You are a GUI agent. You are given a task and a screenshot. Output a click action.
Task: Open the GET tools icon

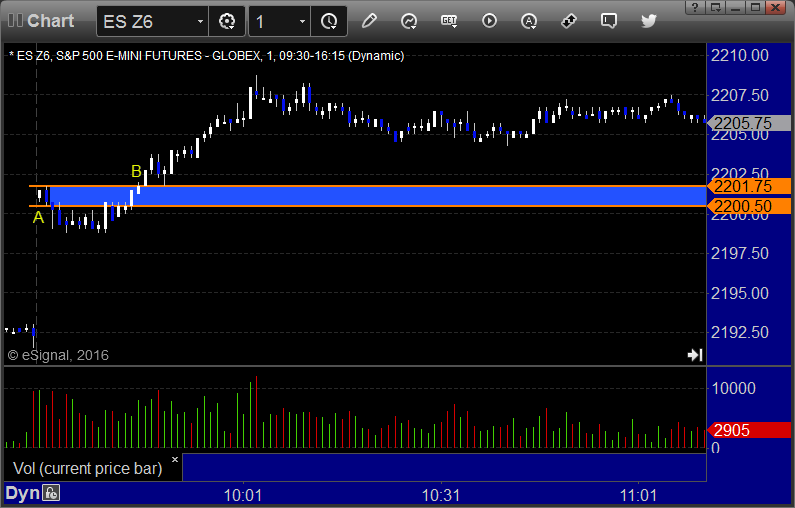[449, 21]
